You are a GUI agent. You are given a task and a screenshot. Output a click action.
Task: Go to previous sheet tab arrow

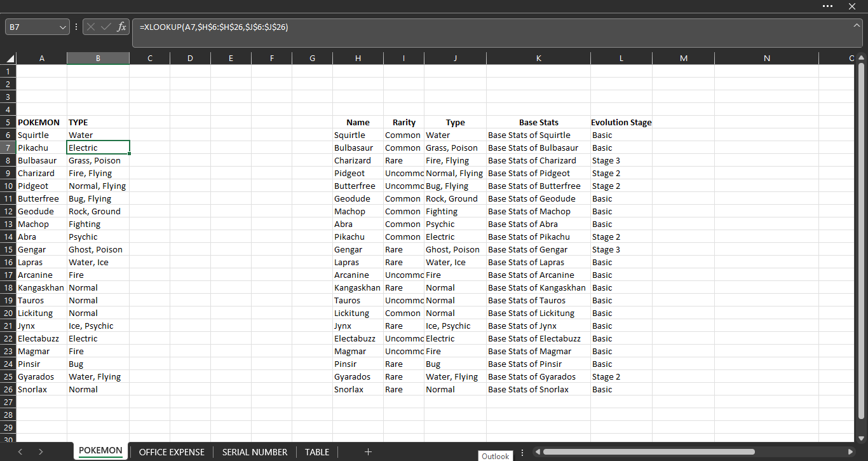[x=20, y=452]
